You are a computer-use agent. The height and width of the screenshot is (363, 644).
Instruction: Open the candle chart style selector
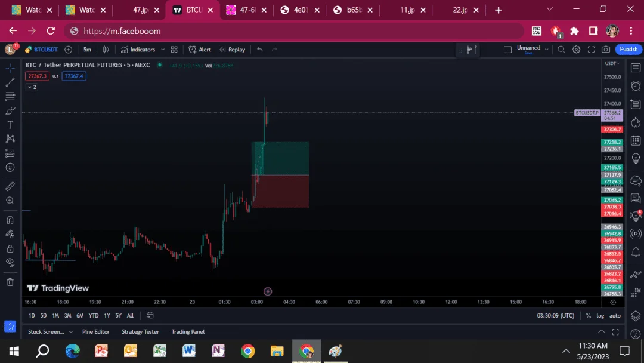click(x=106, y=50)
